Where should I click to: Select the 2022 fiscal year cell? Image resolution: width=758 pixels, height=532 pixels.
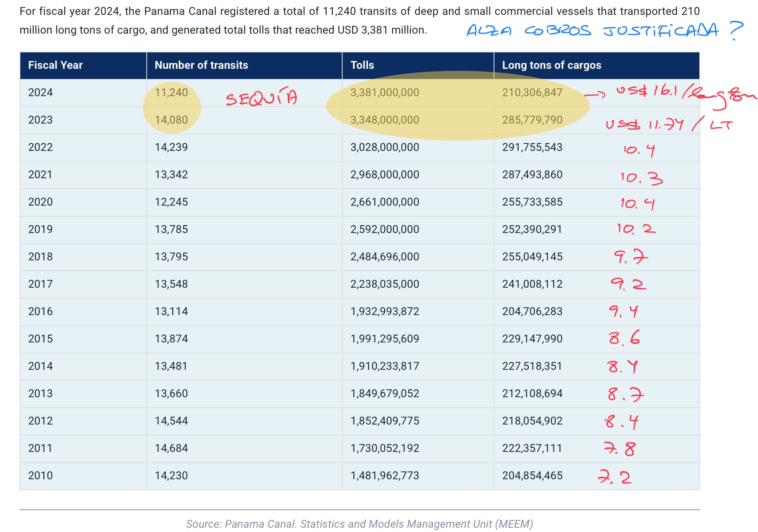coord(40,147)
